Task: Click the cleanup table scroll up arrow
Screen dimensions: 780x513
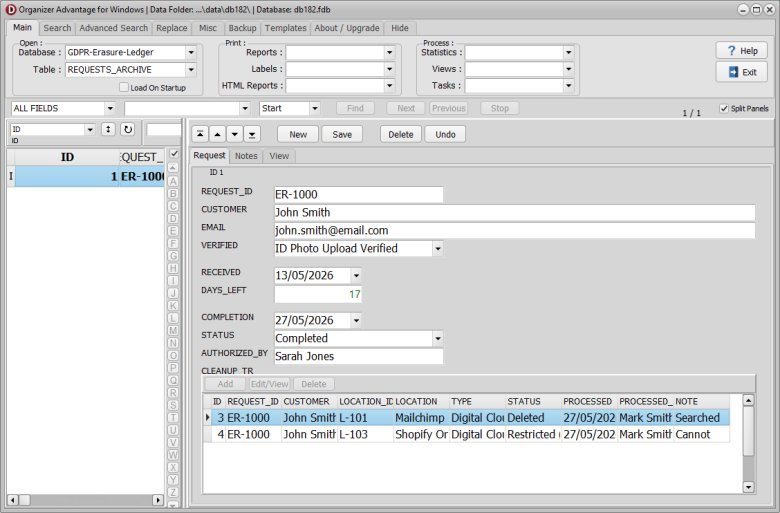Action: (748, 400)
